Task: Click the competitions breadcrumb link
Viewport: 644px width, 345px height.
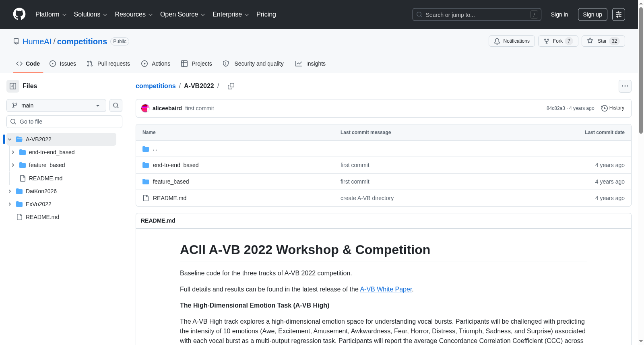Action: click(x=156, y=86)
